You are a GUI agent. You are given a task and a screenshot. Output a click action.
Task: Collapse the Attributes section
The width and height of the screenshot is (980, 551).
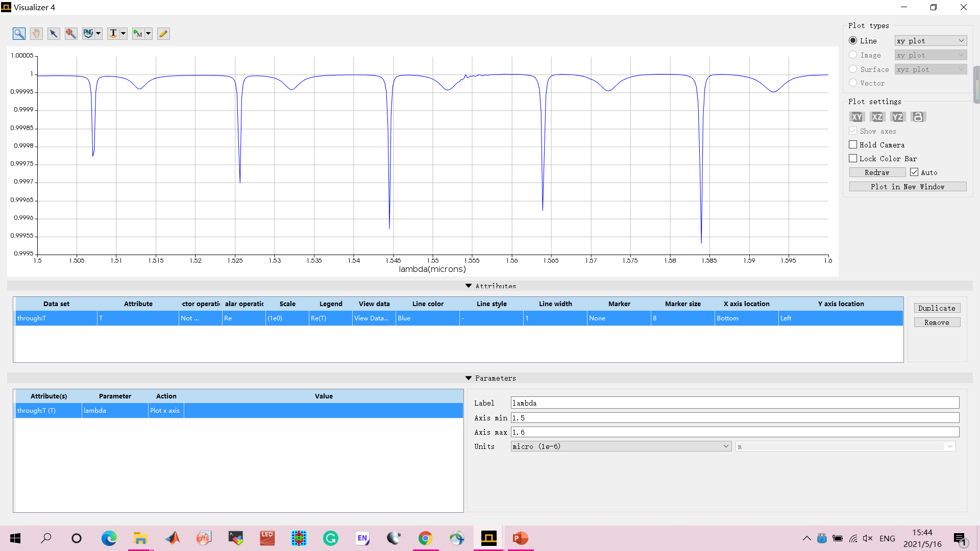pos(469,286)
